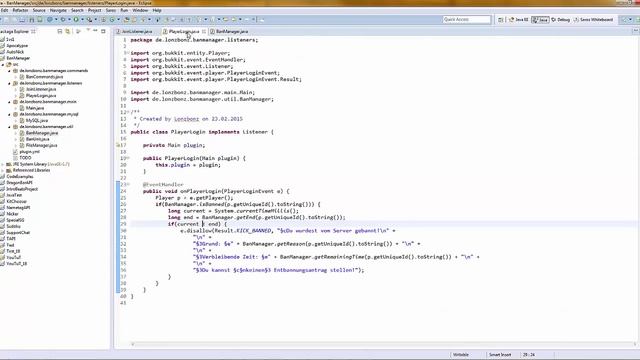Open the Refactor menu
640x360 pixels.
(20, 10)
